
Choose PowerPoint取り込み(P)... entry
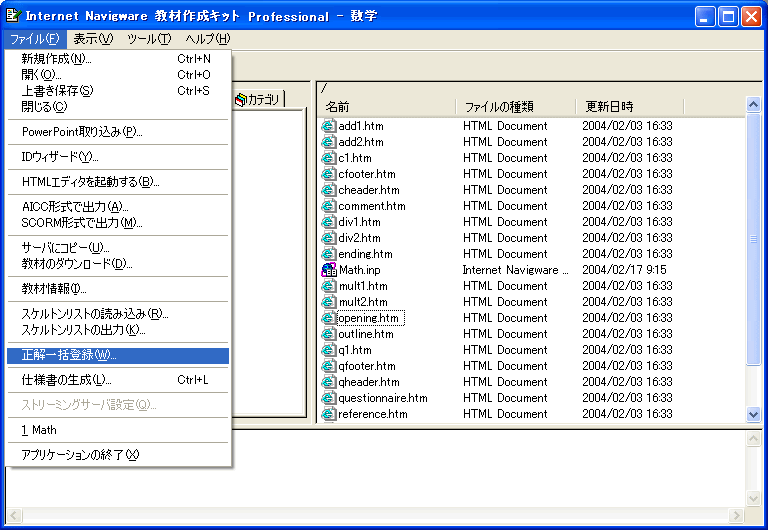(x=118, y=132)
